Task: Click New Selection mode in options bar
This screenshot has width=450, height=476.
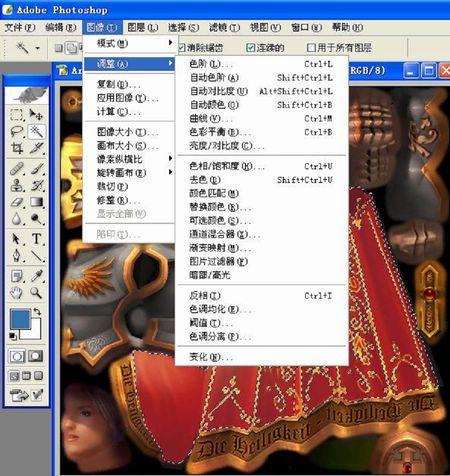Action: (59, 48)
